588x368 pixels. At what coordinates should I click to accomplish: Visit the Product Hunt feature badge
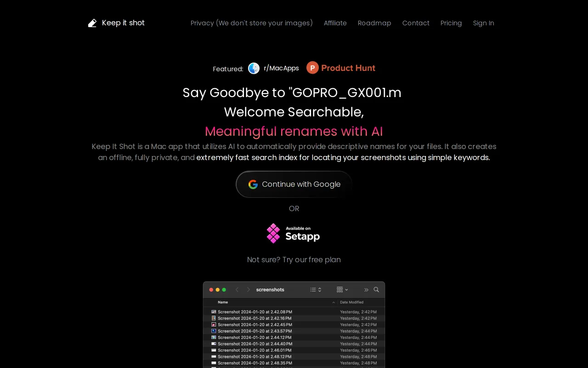(341, 68)
